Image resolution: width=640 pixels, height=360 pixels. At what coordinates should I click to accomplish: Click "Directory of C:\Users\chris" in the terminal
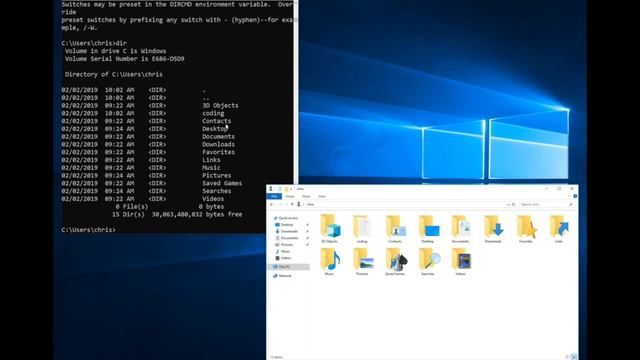click(113, 74)
